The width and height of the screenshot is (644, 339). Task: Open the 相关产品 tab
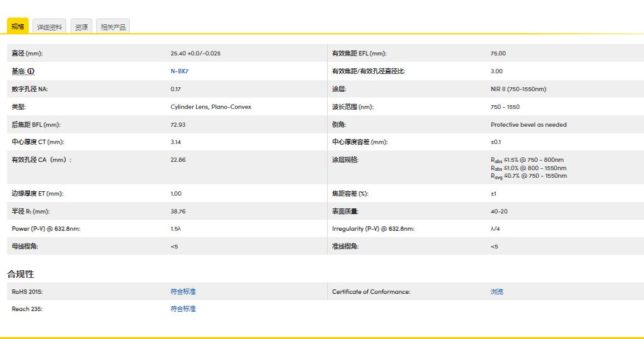tap(113, 27)
